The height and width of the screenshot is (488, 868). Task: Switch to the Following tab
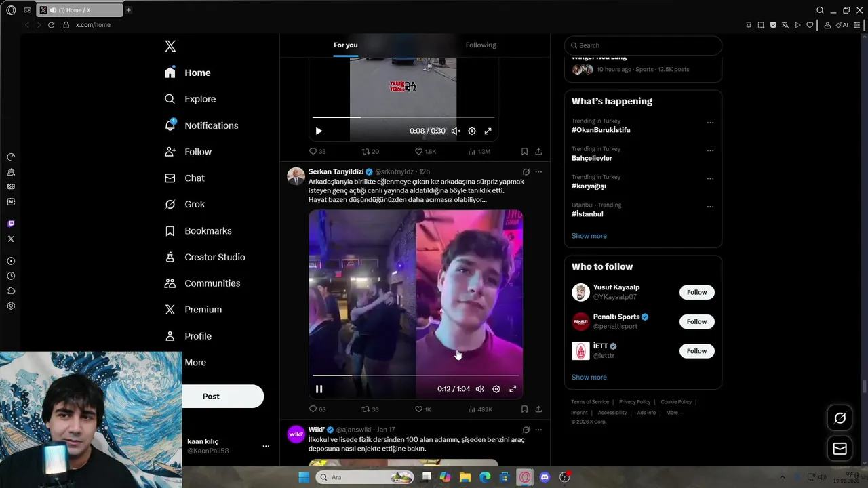point(481,45)
